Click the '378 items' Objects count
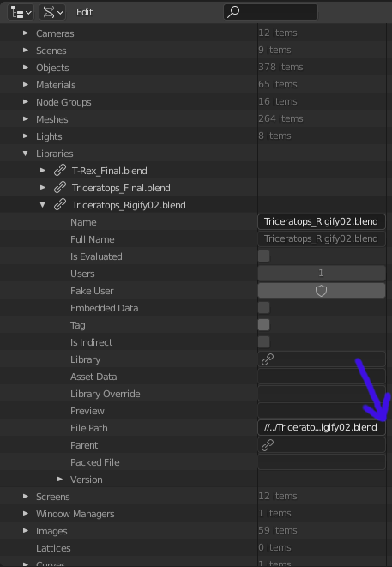The image size is (392, 567). pos(280,67)
